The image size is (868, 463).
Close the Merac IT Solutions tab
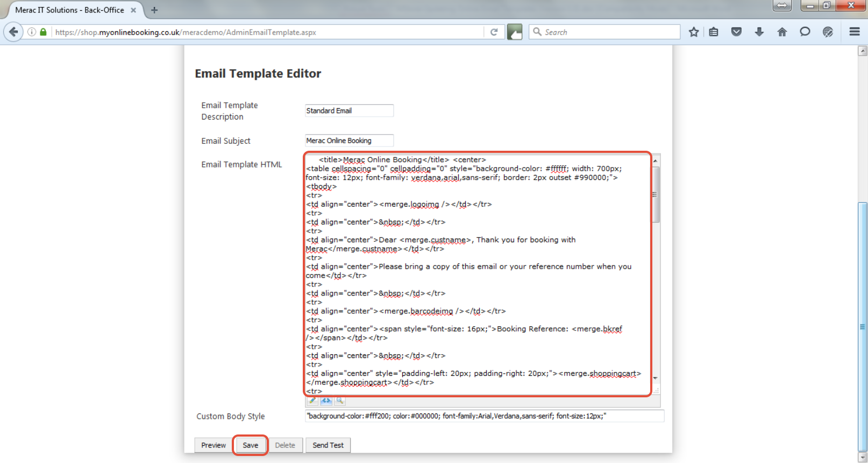click(x=133, y=10)
